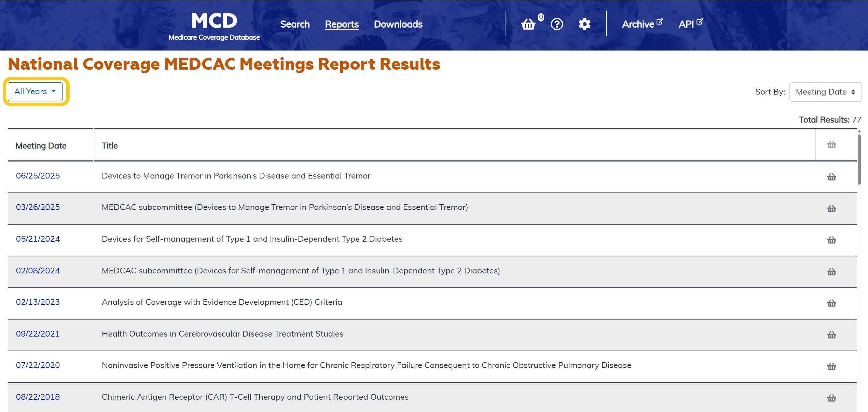
Task: Add 06/25/2025 meeting to basket
Action: [x=831, y=177]
